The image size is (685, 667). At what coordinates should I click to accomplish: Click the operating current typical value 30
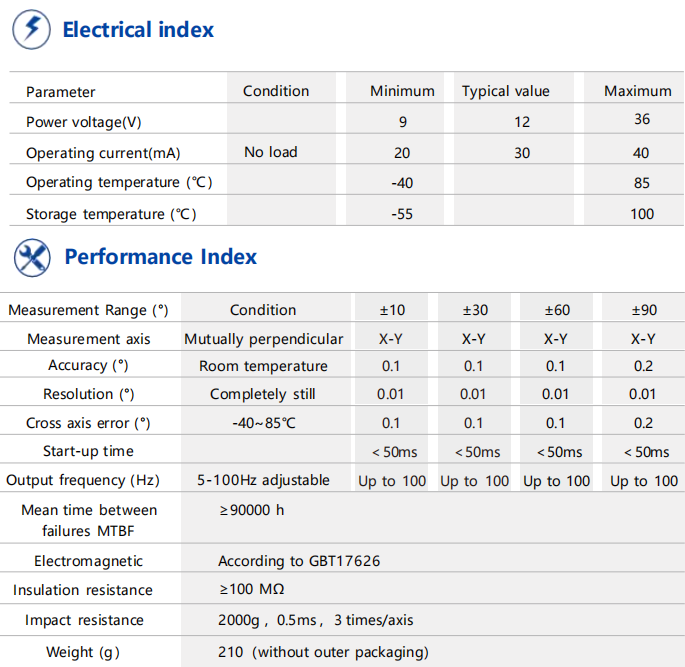[x=522, y=153]
